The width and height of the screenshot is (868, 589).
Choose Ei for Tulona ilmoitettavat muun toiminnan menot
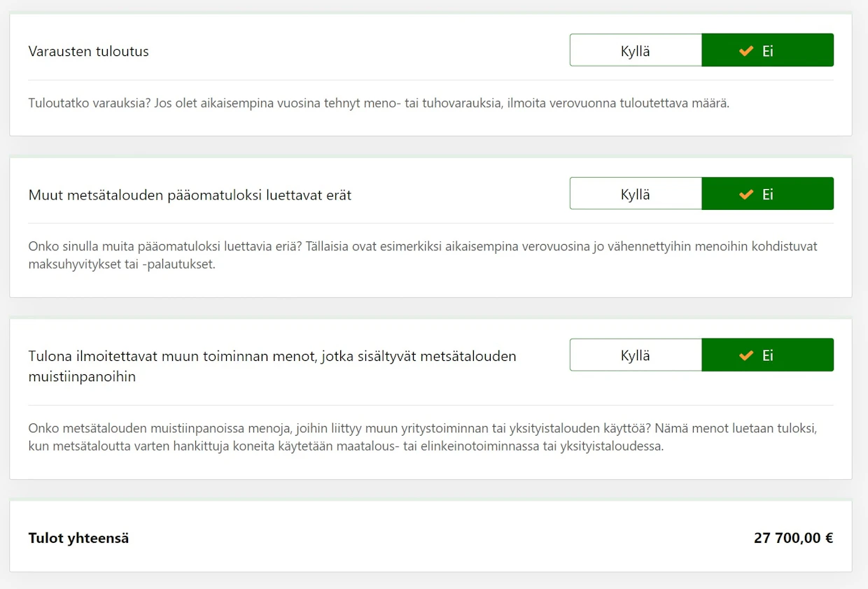(768, 355)
